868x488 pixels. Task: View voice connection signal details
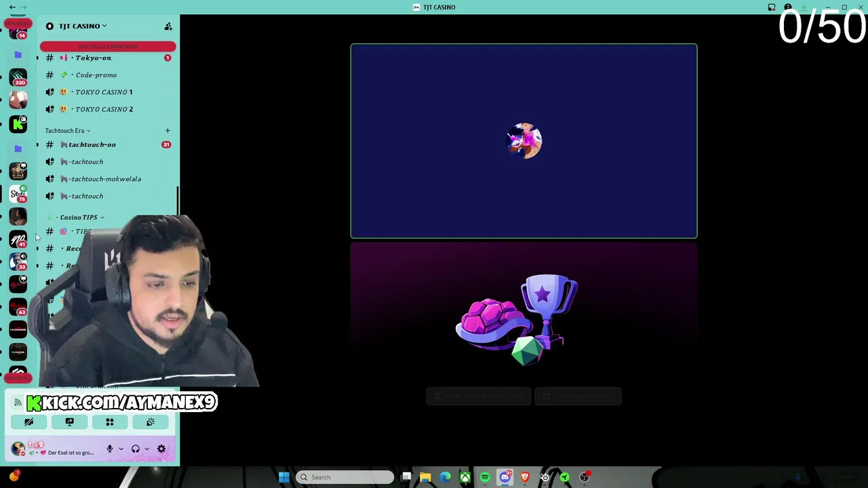[x=18, y=403]
